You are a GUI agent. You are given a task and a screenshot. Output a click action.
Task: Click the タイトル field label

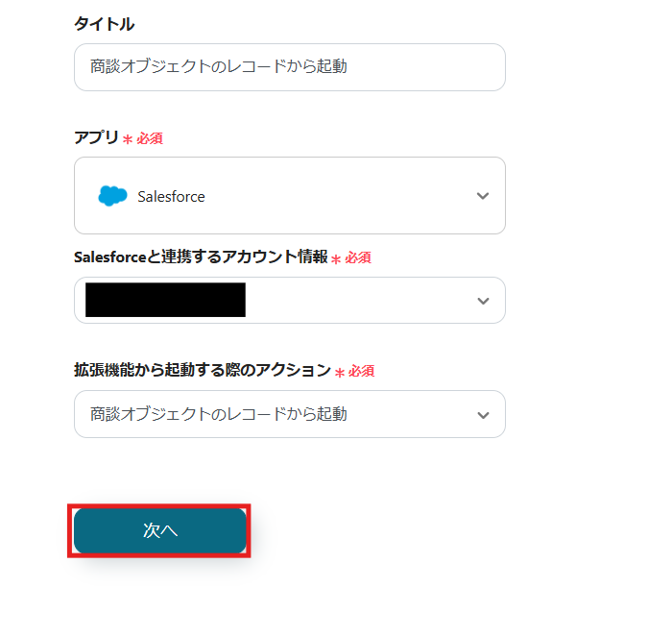pyautogui.click(x=104, y=24)
